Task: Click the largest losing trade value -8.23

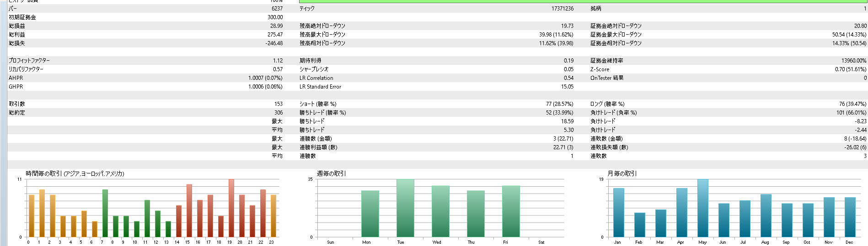Action: pos(861,121)
